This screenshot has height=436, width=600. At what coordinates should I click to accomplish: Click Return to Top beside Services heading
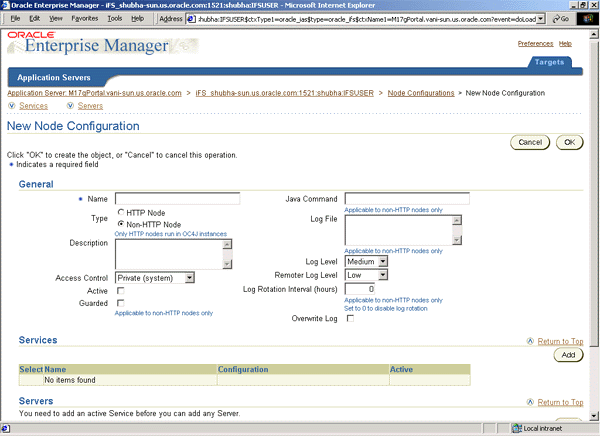(x=560, y=341)
